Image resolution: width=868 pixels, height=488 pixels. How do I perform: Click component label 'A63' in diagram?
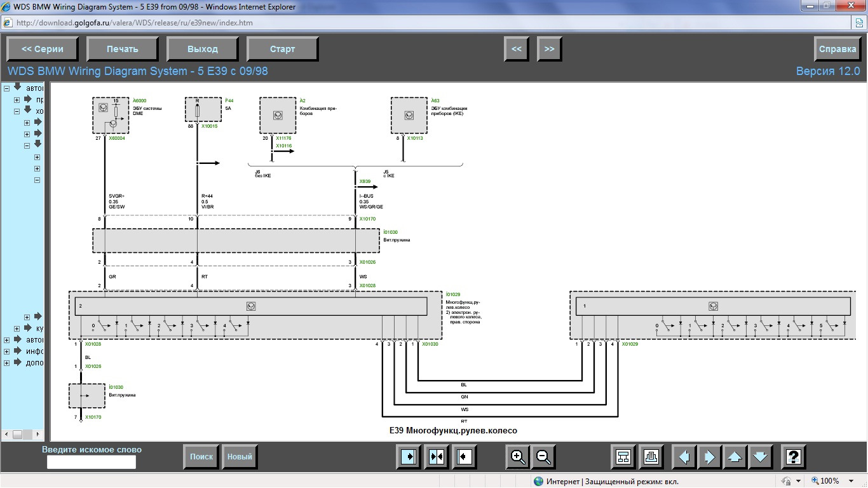[435, 101]
